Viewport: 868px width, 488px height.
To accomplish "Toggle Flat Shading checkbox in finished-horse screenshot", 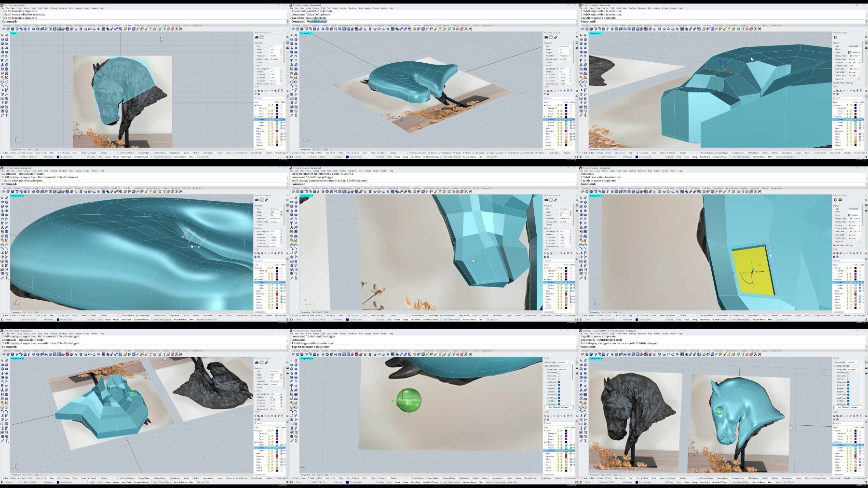I will tap(848, 373).
